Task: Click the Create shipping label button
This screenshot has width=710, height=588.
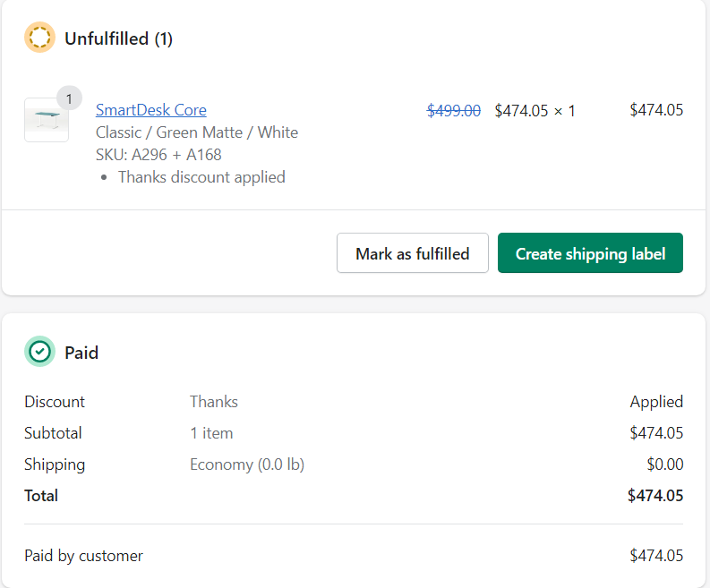Action: [590, 253]
